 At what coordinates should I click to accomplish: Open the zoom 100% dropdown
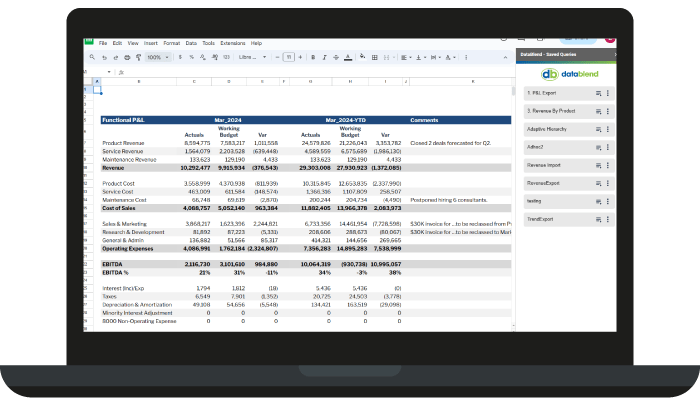(158, 57)
